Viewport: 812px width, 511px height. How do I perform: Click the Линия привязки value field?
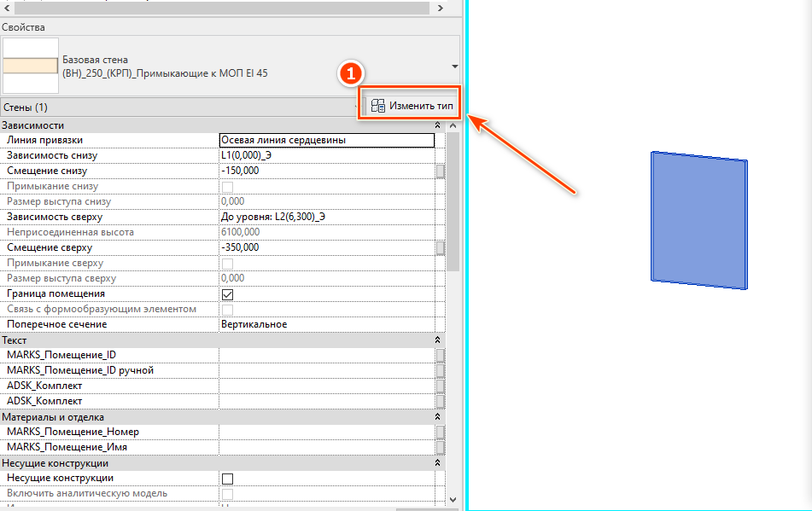pos(326,140)
